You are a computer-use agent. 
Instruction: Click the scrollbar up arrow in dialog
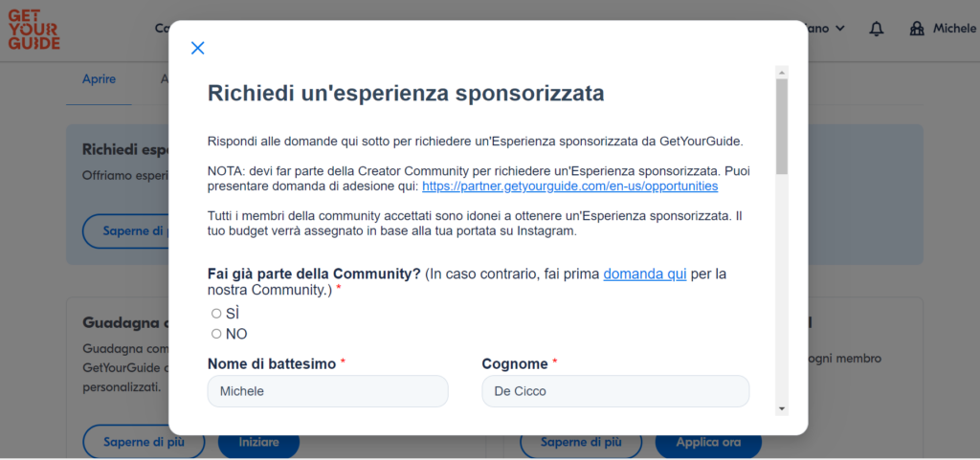click(782, 73)
